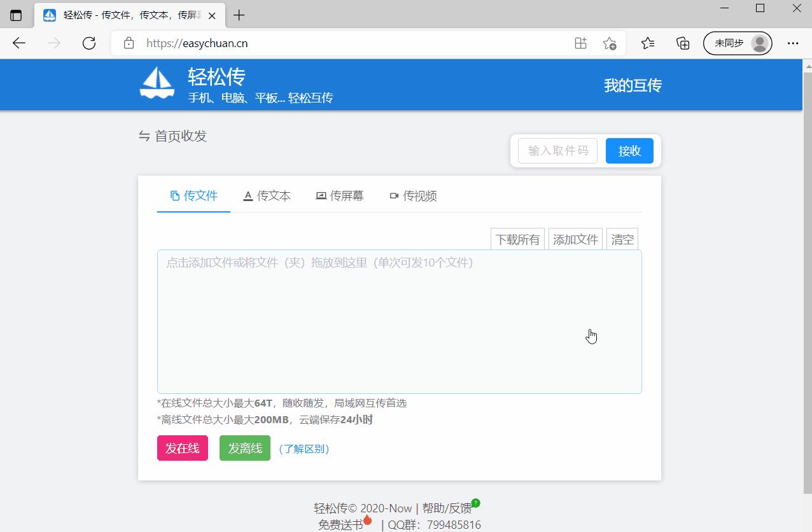Select the 传文件 tab
This screenshot has width=812, height=532.
tap(193, 195)
